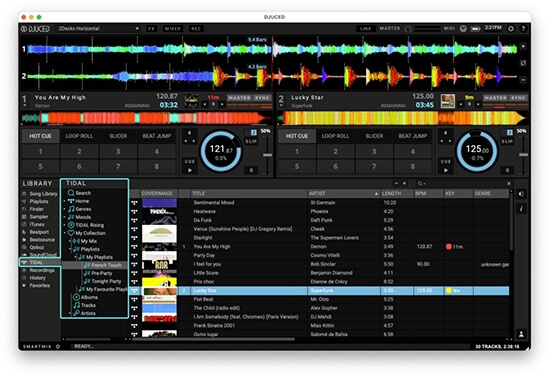Play deck 2 with the play button

[x=446, y=170]
